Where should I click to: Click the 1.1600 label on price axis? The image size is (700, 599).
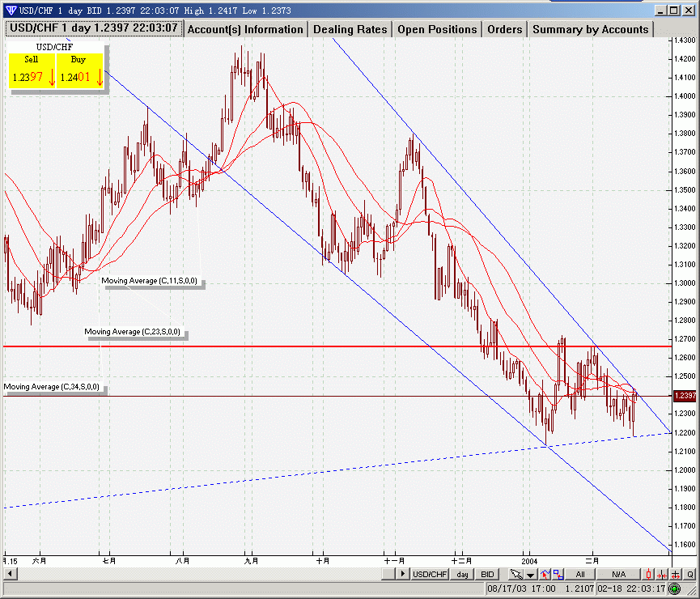(685, 545)
